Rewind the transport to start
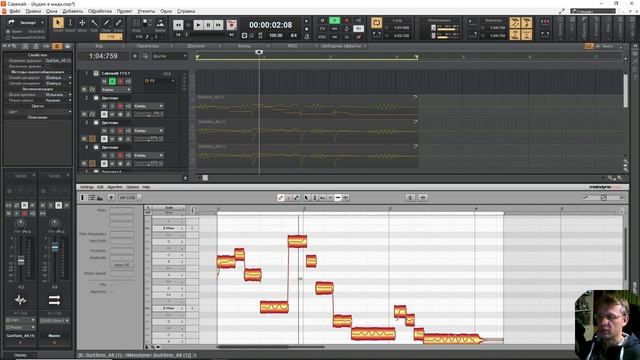 click(x=178, y=25)
